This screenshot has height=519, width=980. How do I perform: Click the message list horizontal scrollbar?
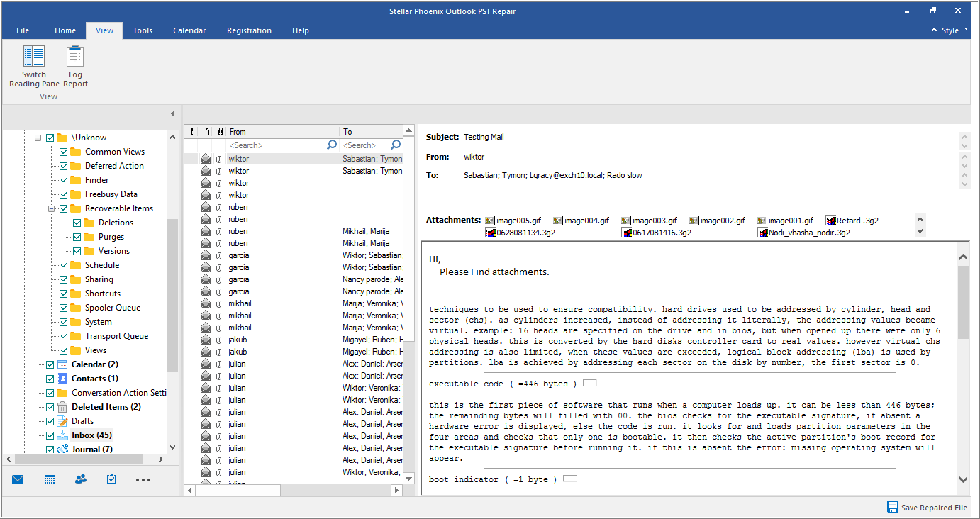click(x=238, y=490)
